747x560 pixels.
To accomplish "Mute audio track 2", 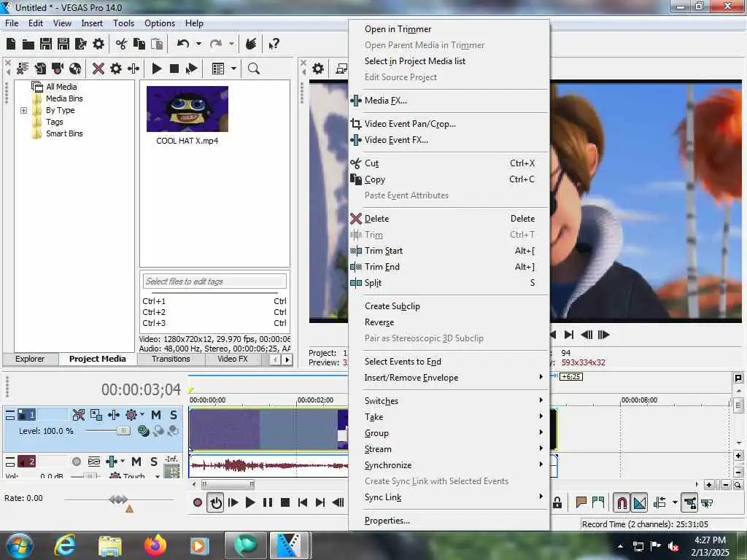I will click(136, 462).
